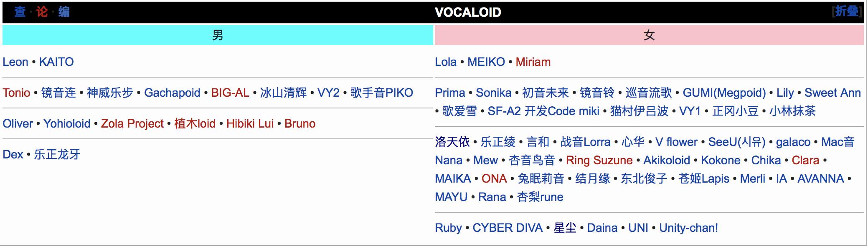Open the 洛天依 link
The height and width of the screenshot is (246, 868).
tap(452, 142)
